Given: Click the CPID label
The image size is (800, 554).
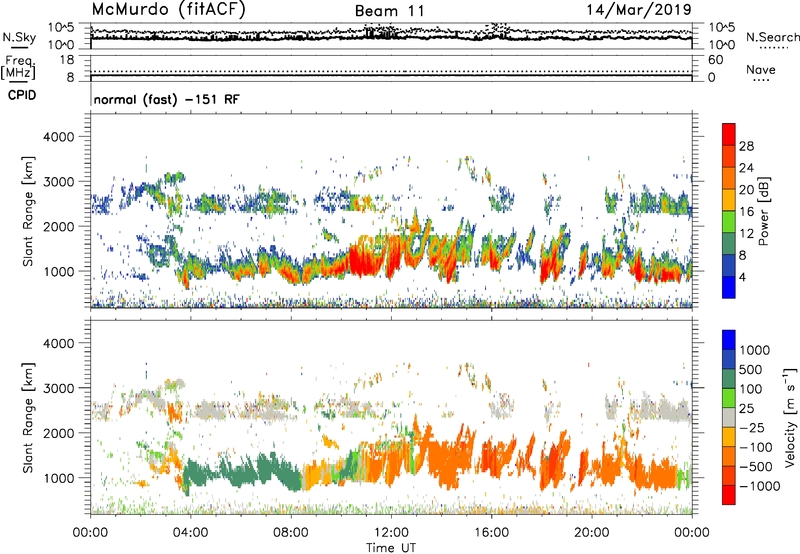Looking at the screenshot, I should (x=22, y=95).
